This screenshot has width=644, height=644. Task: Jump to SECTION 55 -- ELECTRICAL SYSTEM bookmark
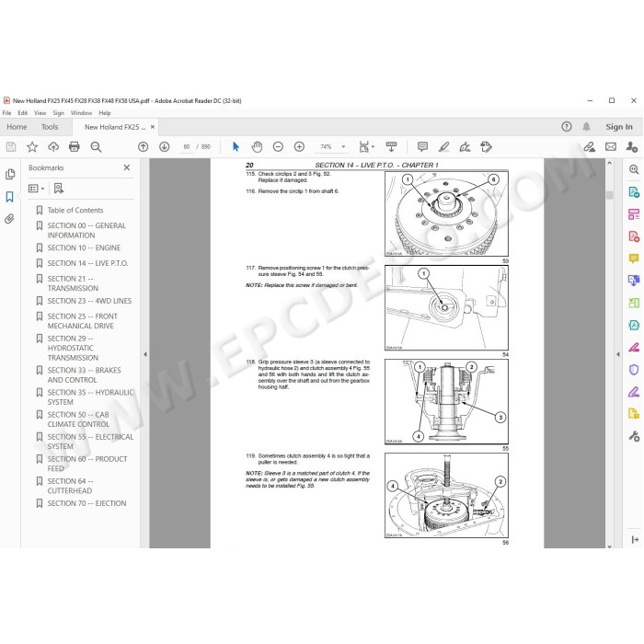(x=90, y=442)
